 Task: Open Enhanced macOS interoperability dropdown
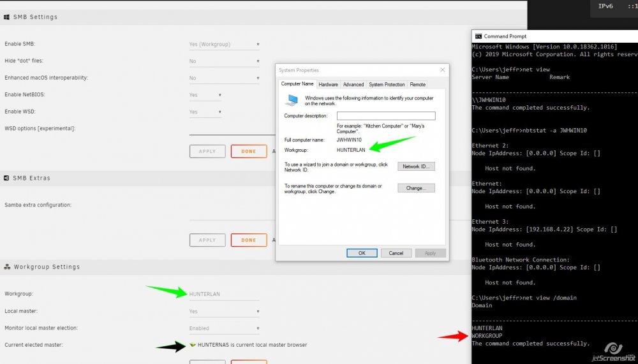[x=224, y=78]
